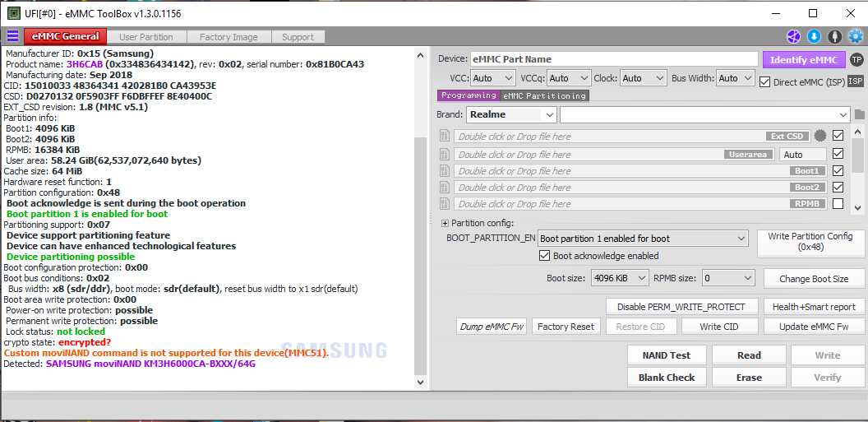The width and height of the screenshot is (868, 422).
Task: Click the binary file icon on Boot1 row
Action: [444, 170]
